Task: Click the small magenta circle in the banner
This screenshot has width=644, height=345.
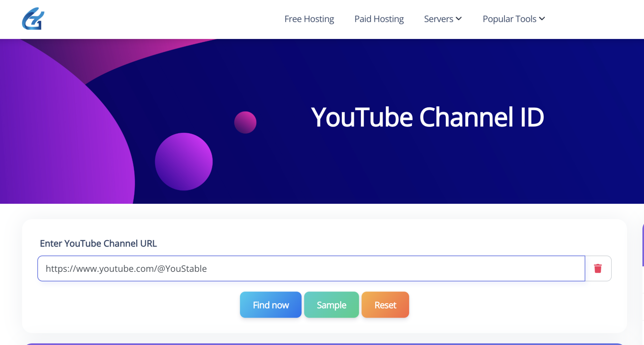Action: click(245, 122)
